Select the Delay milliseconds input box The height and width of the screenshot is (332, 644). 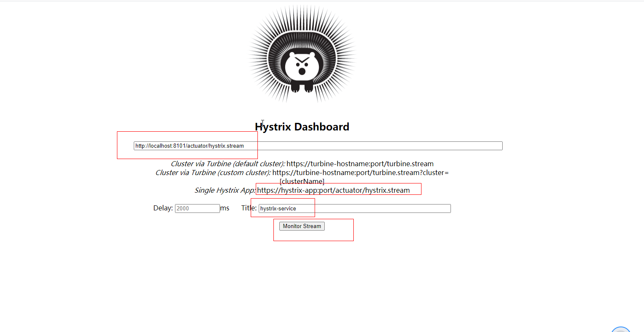point(197,208)
